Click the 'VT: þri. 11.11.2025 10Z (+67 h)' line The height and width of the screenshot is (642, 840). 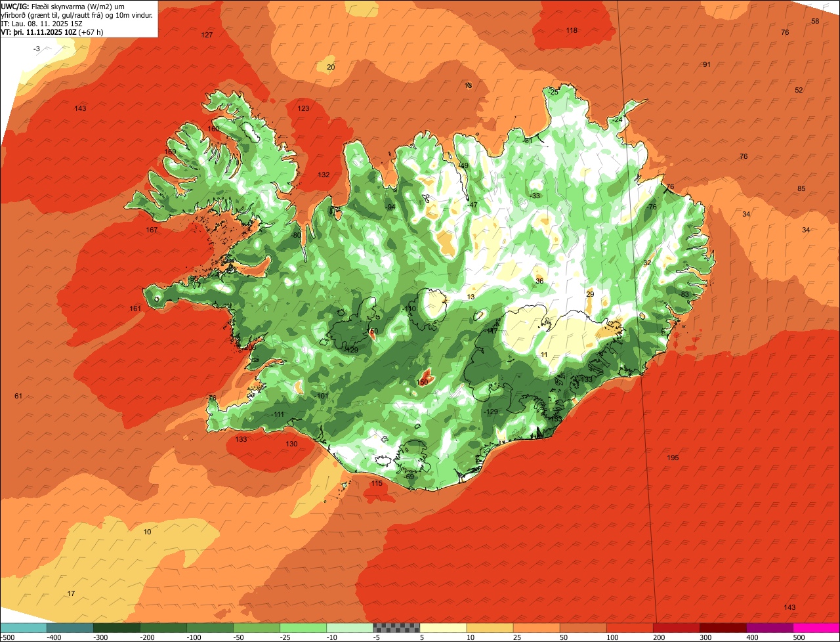click(x=52, y=32)
